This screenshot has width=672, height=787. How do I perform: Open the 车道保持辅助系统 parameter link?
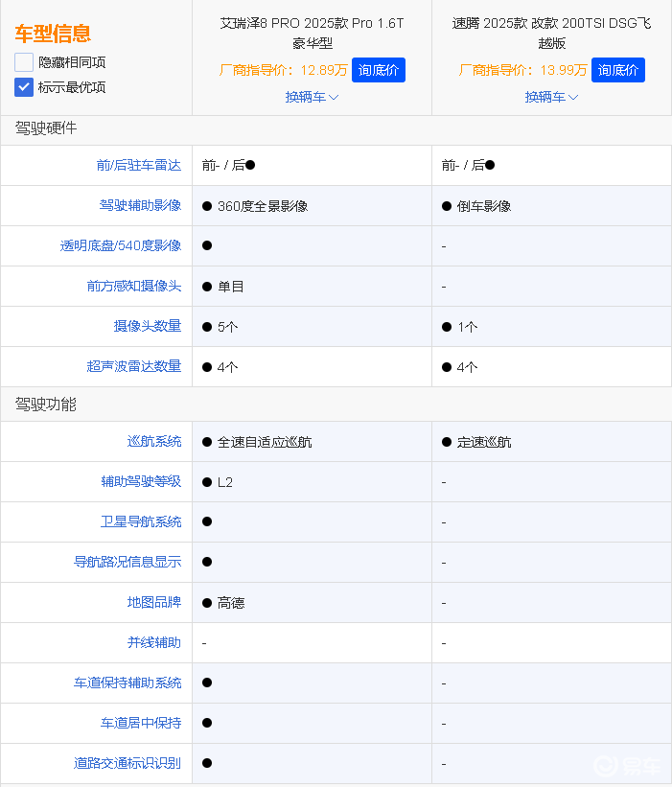(127, 683)
